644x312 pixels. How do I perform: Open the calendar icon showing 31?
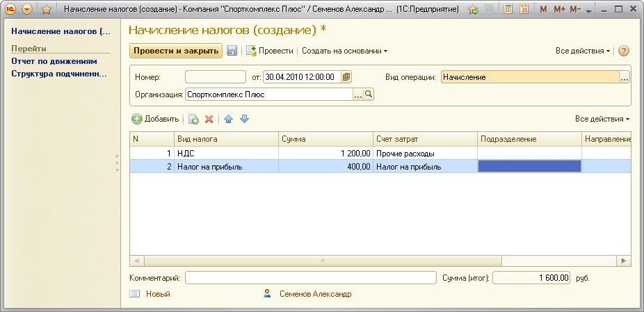(x=524, y=9)
